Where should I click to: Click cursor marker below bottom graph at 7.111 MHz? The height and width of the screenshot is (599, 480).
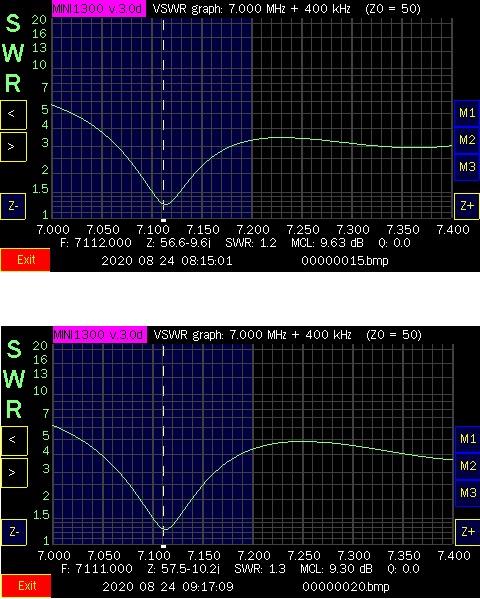pos(164,546)
